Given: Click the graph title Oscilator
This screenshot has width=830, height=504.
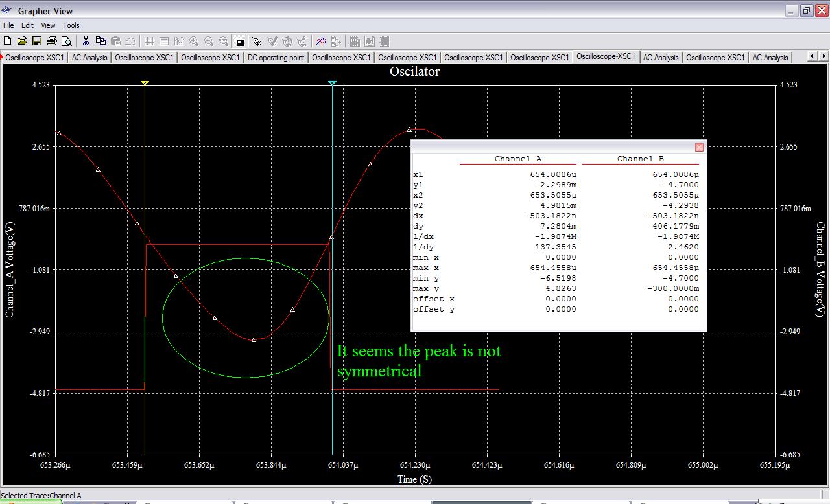Looking at the screenshot, I should [x=414, y=71].
